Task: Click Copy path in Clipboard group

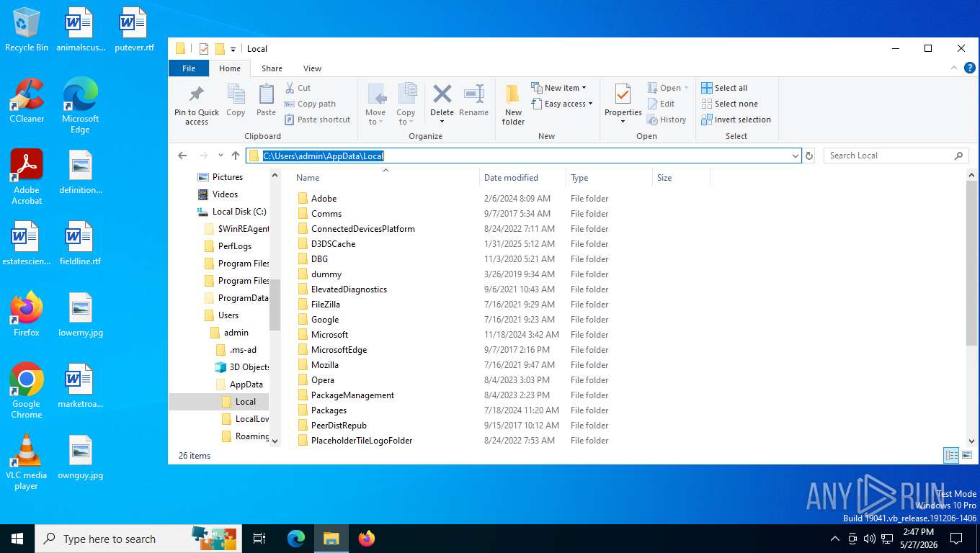Action: click(310, 104)
